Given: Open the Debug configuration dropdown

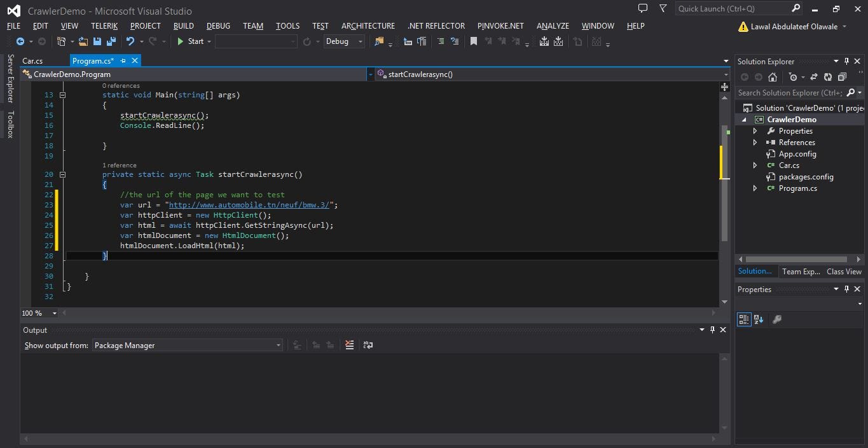Looking at the screenshot, I should [x=344, y=41].
